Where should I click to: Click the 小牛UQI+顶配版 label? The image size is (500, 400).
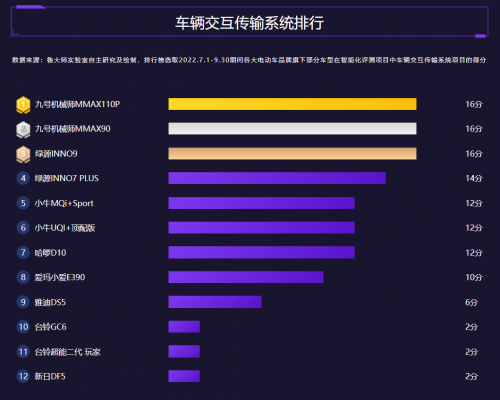[65, 228]
